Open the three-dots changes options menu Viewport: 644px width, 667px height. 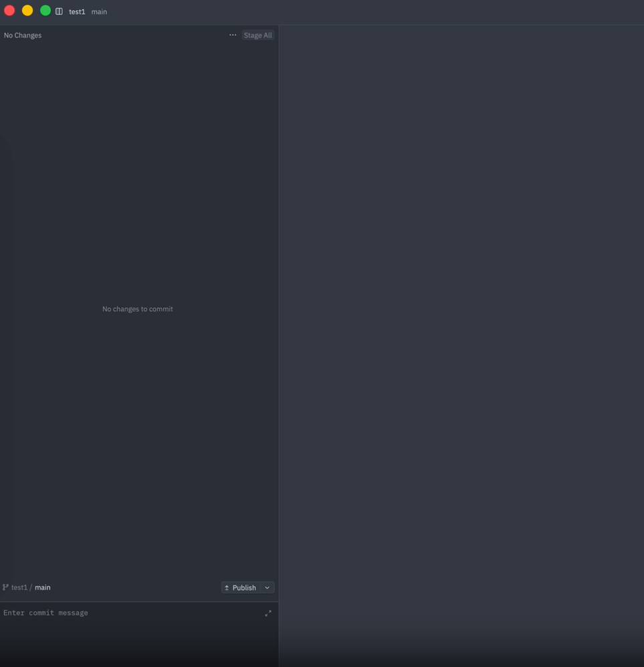click(x=233, y=35)
